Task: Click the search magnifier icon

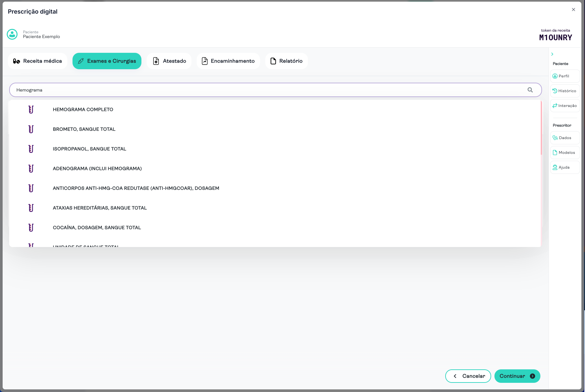Action: (530, 90)
